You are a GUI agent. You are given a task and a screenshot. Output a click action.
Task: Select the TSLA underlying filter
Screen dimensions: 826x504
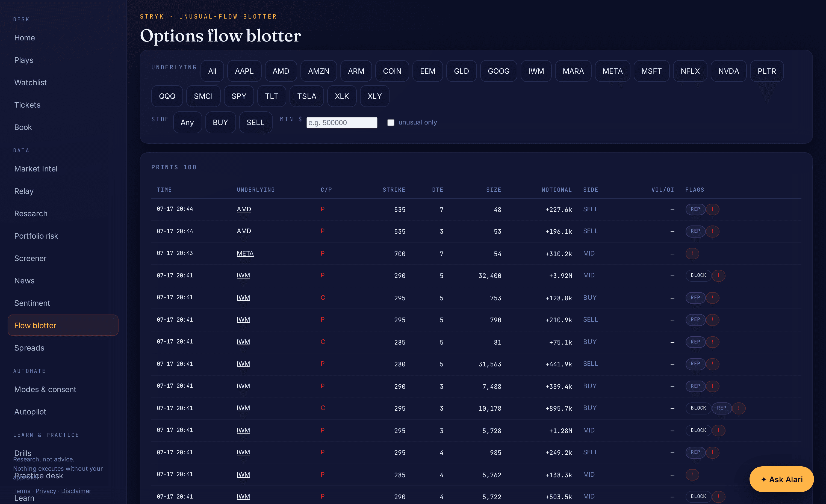click(x=306, y=96)
